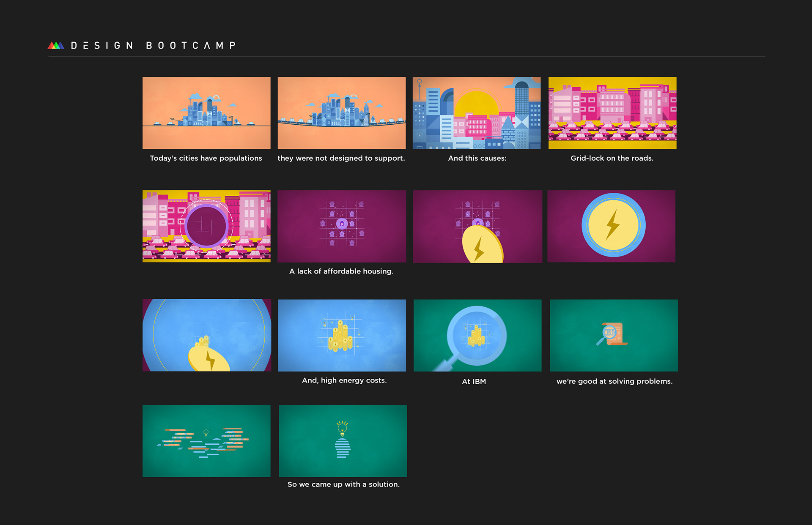Click 'we're good at solving problems' caption
The image size is (812, 525).
pyautogui.click(x=614, y=381)
